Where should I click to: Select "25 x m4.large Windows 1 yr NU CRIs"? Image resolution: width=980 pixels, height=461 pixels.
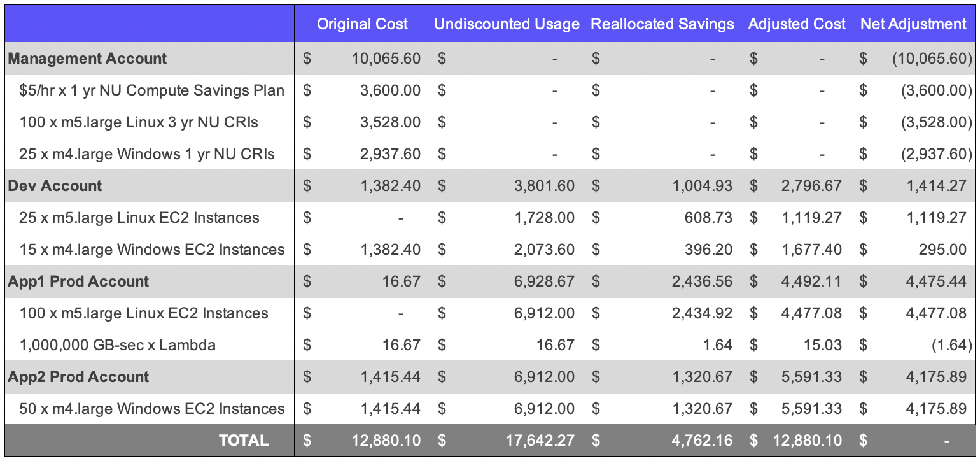pos(147,154)
